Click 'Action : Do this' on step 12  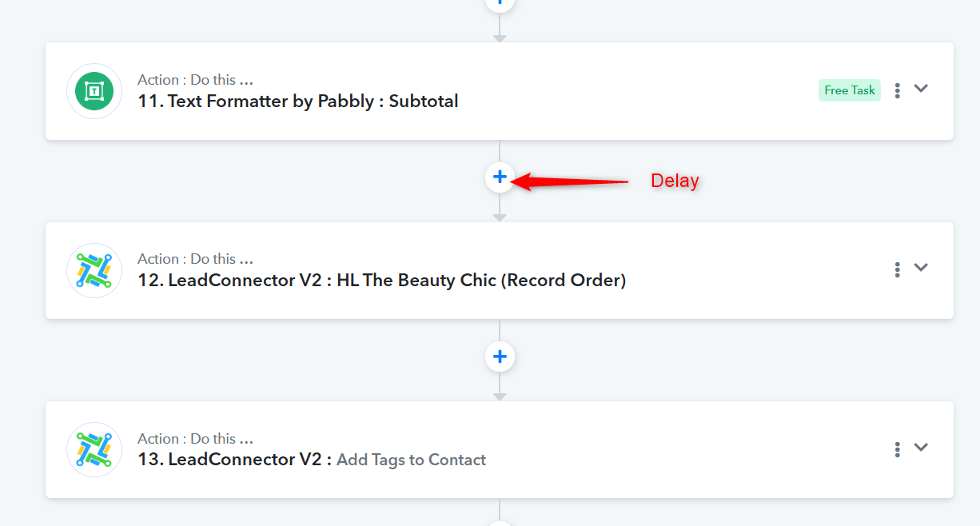coord(195,259)
